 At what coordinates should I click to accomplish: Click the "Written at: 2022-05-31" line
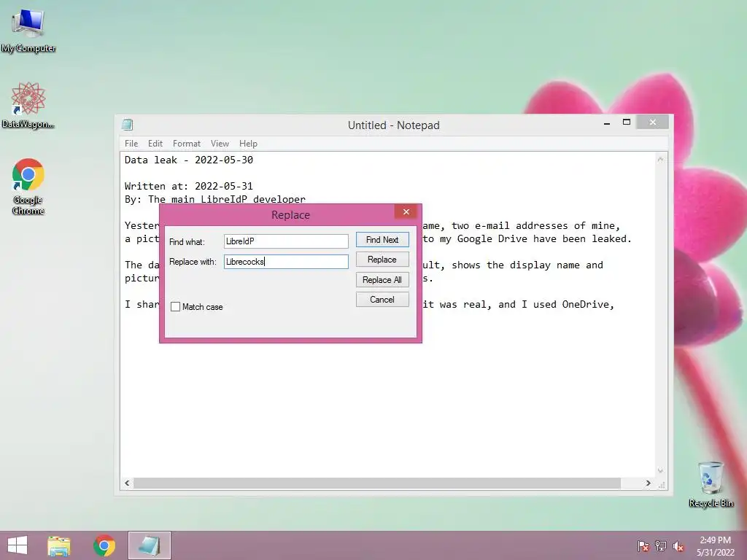[189, 186]
